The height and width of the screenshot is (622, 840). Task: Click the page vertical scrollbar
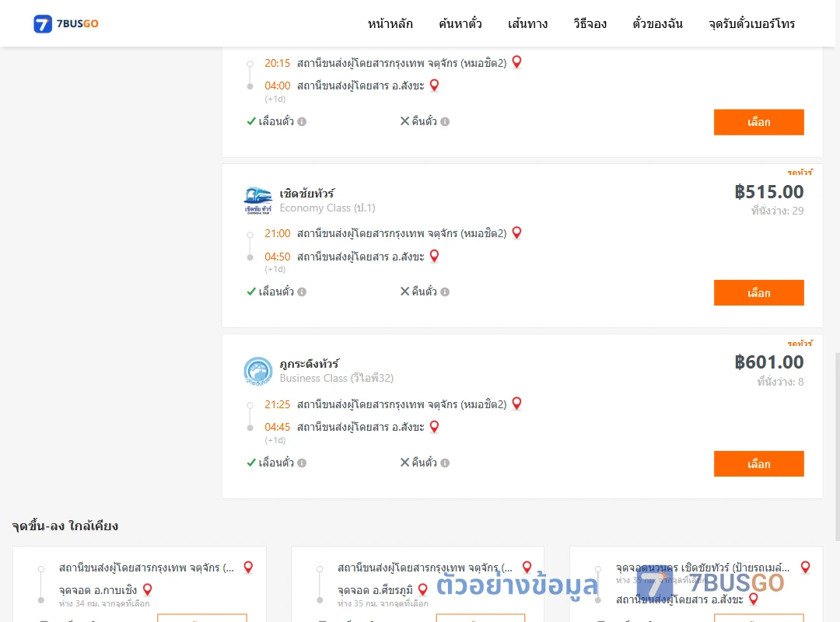838,446
